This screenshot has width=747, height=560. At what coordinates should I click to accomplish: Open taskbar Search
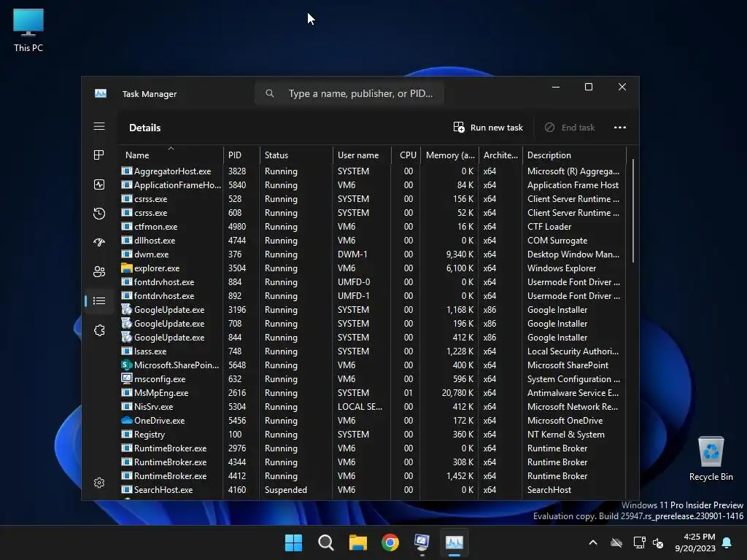tap(326, 542)
